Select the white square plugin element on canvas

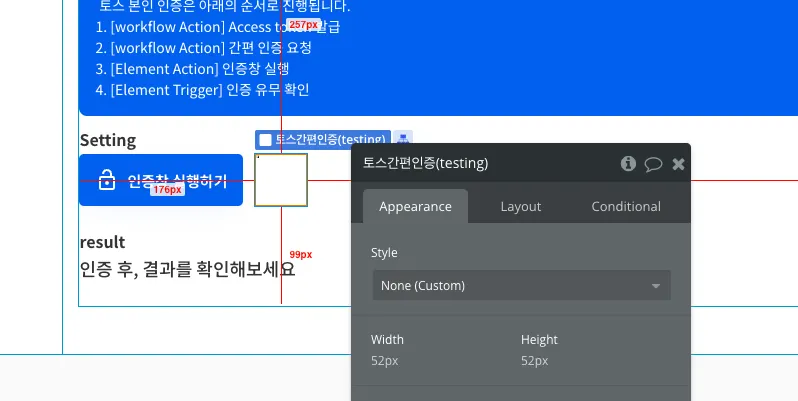(x=281, y=180)
